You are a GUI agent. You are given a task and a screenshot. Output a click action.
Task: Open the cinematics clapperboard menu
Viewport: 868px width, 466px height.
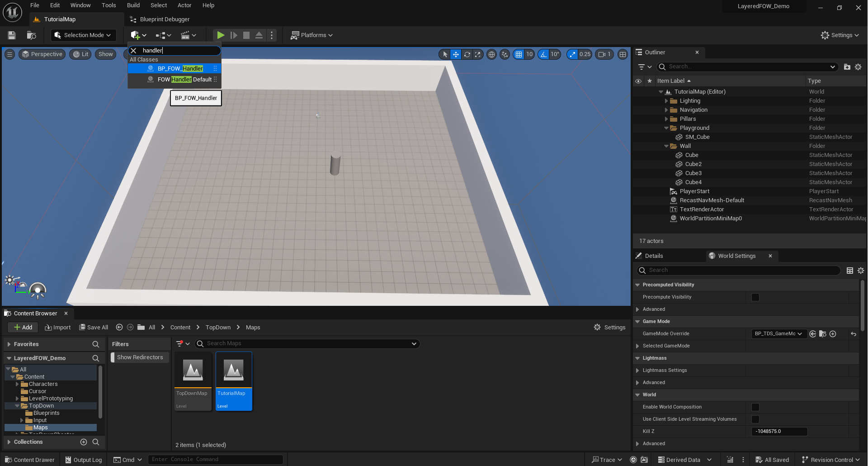188,35
